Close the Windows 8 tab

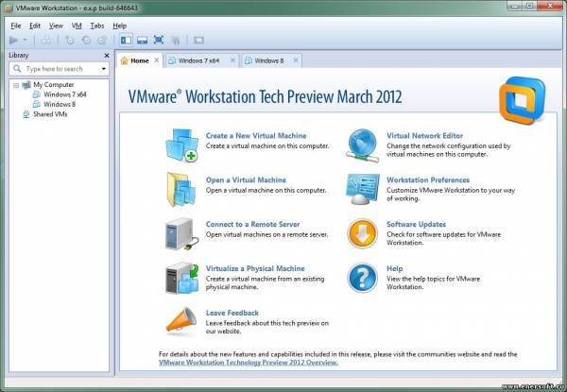(x=296, y=60)
